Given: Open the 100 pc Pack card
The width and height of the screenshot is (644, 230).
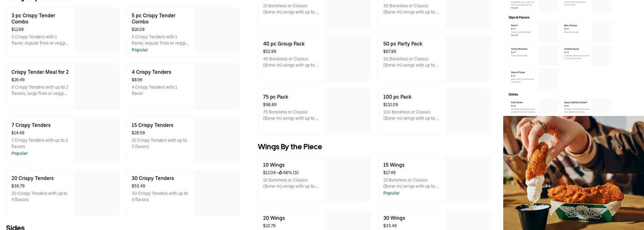Looking at the screenshot, I should tap(434, 111).
